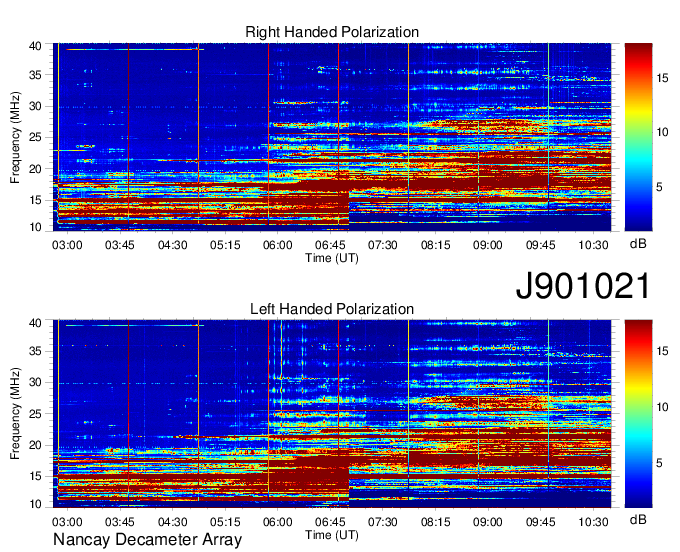This screenshot has width=680, height=552.
Task: Click the bottom panel dB unit label
Action: 638,519
